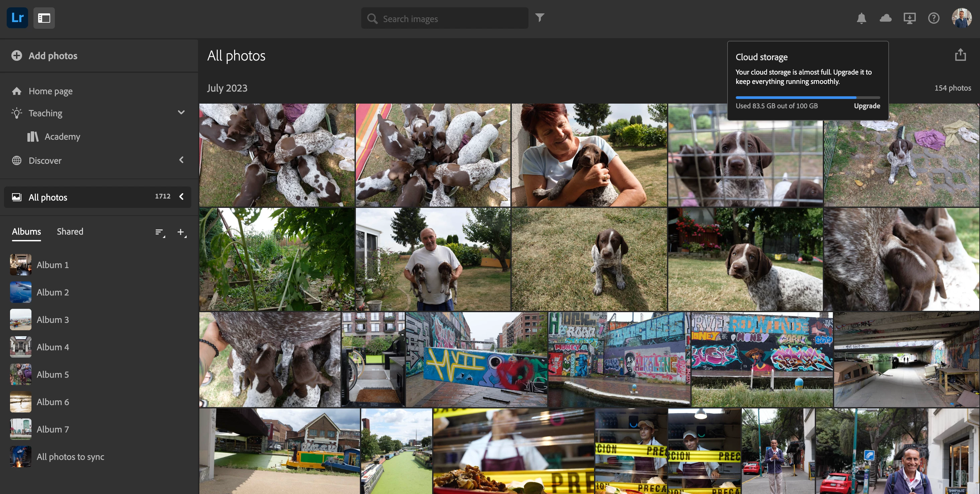The height and width of the screenshot is (494, 980).
Task: Select the Albums tab
Action: [26, 231]
